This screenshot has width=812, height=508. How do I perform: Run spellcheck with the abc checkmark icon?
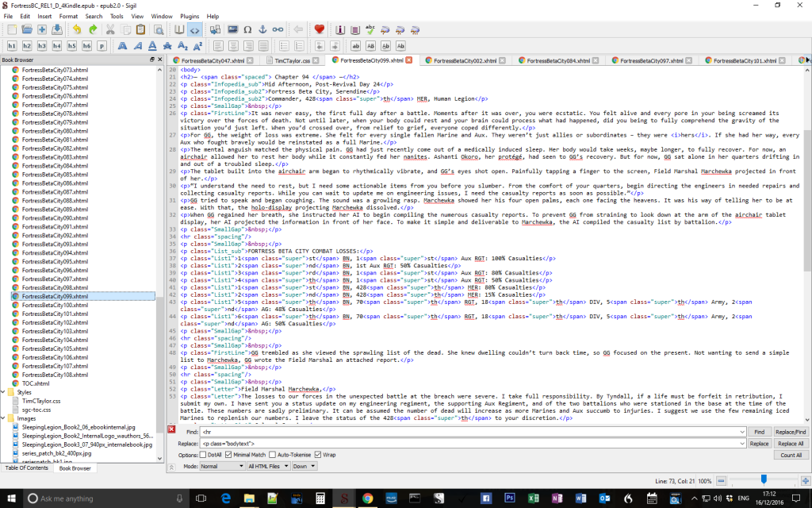[370, 30]
